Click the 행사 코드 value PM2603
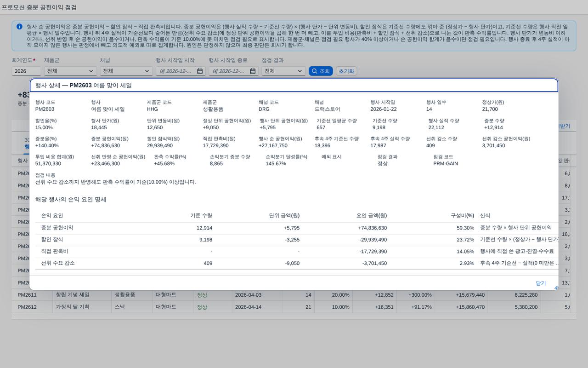This screenshot has height=368, width=588. 45,109
